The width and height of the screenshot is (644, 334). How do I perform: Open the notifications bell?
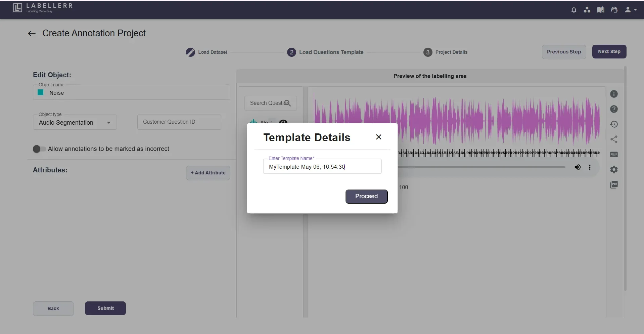tap(574, 10)
